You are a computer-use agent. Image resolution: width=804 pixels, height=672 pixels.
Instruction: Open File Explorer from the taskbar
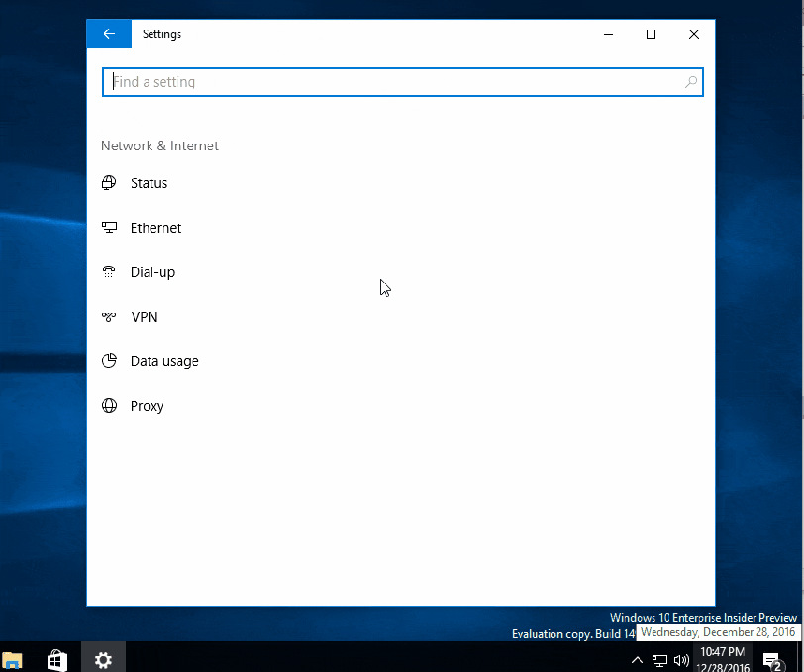[13, 660]
